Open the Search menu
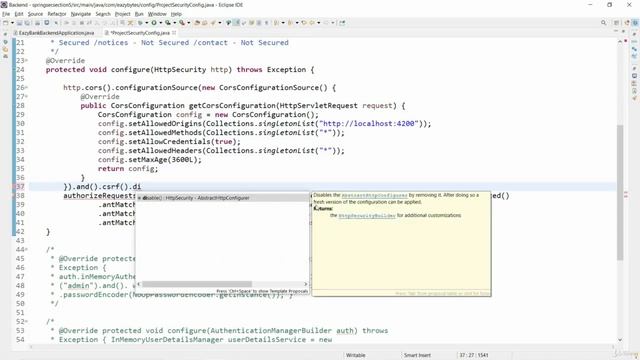 (103, 14)
